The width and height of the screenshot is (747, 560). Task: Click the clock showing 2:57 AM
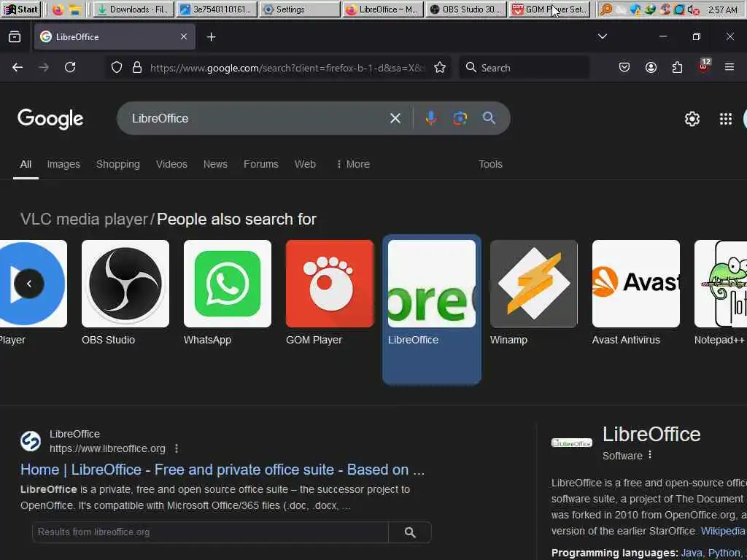click(x=723, y=9)
